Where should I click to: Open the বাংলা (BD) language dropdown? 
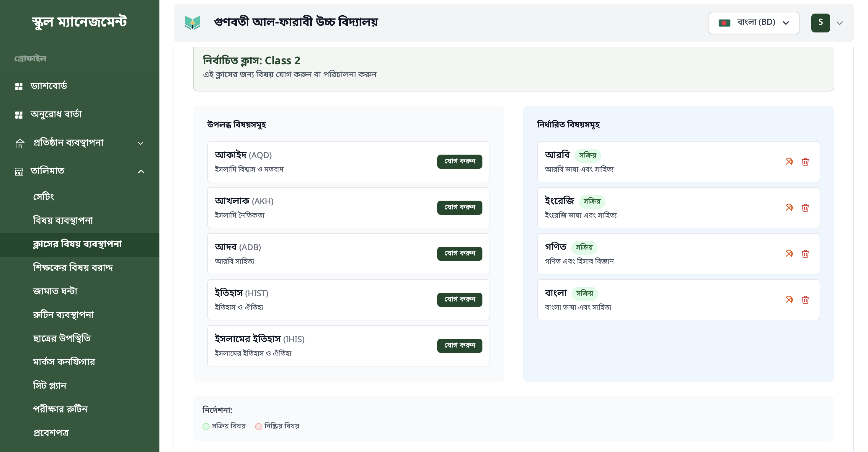coord(754,23)
